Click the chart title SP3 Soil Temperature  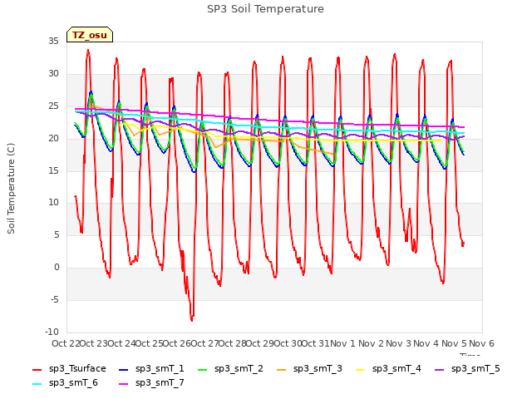(265, 9)
